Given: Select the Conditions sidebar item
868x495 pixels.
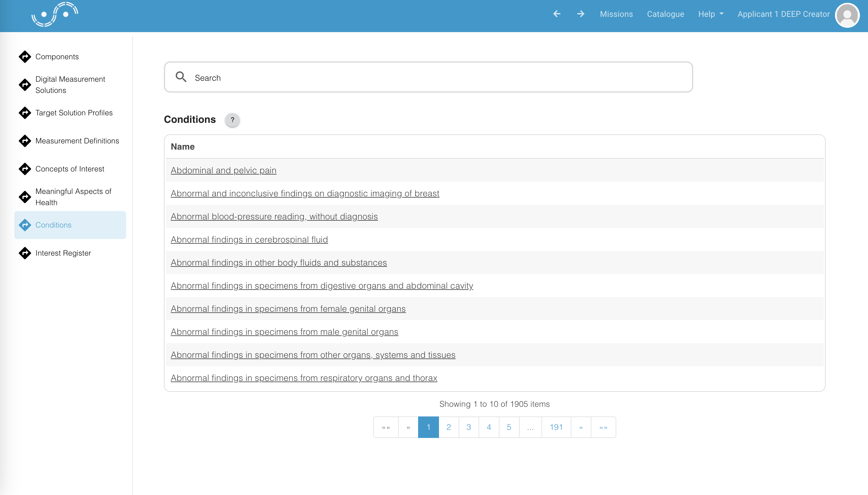Looking at the screenshot, I should pyautogui.click(x=70, y=225).
